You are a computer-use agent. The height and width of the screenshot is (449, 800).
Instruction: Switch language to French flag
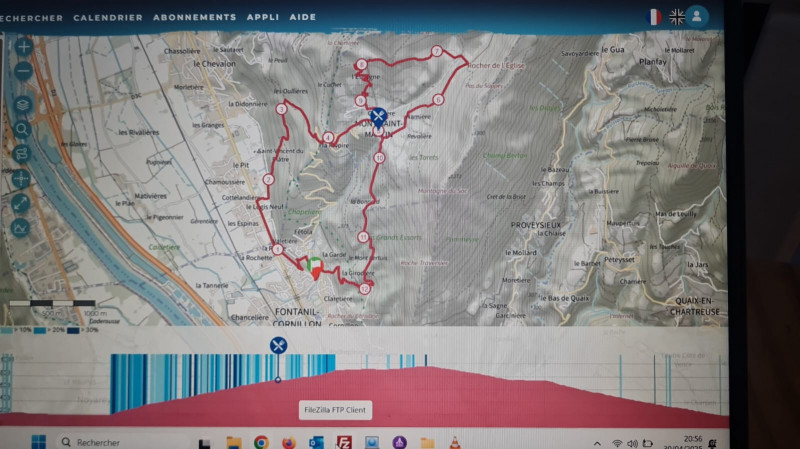point(654,17)
